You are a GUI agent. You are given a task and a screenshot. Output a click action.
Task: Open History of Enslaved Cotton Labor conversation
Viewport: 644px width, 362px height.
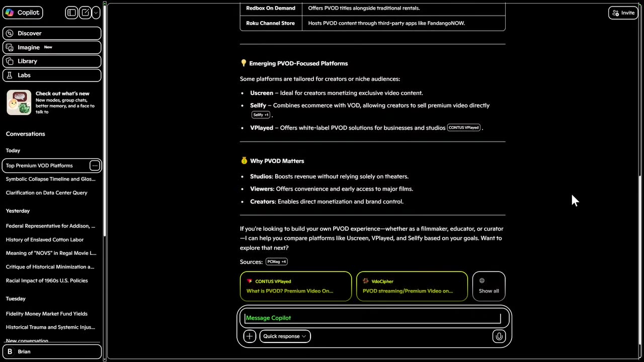click(45, 240)
